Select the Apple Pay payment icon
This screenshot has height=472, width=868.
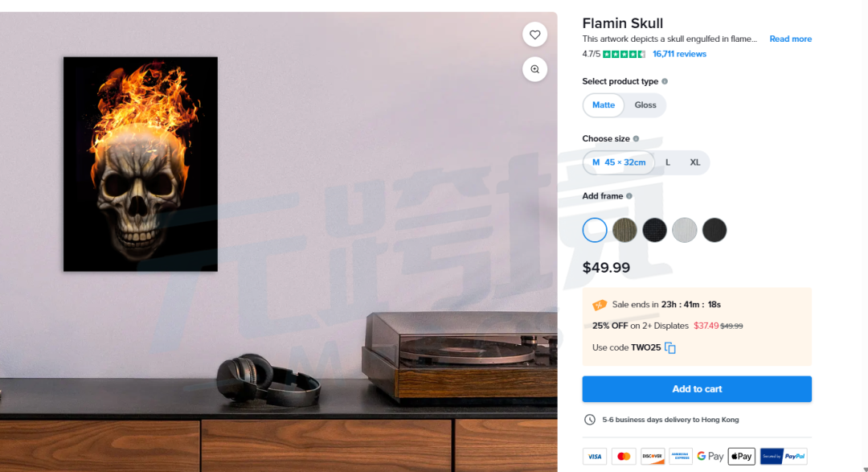pyautogui.click(x=741, y=457)
